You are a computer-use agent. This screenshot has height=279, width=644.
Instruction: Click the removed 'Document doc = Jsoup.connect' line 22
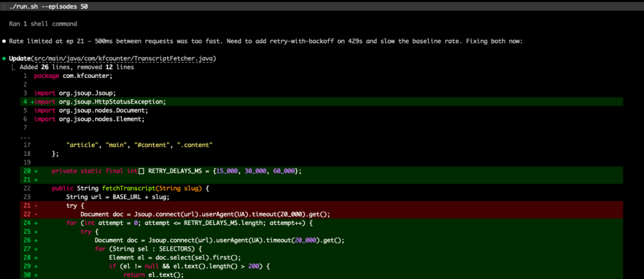[x=321, y=214]
